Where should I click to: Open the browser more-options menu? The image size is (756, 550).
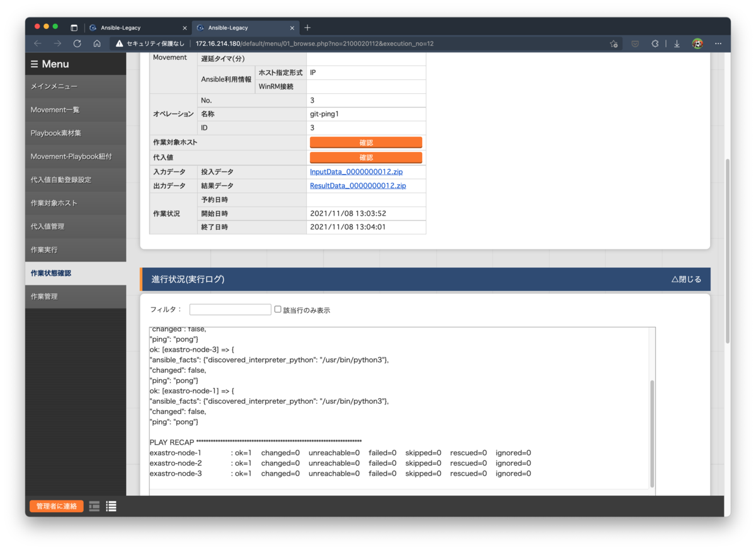click(718, 43)
